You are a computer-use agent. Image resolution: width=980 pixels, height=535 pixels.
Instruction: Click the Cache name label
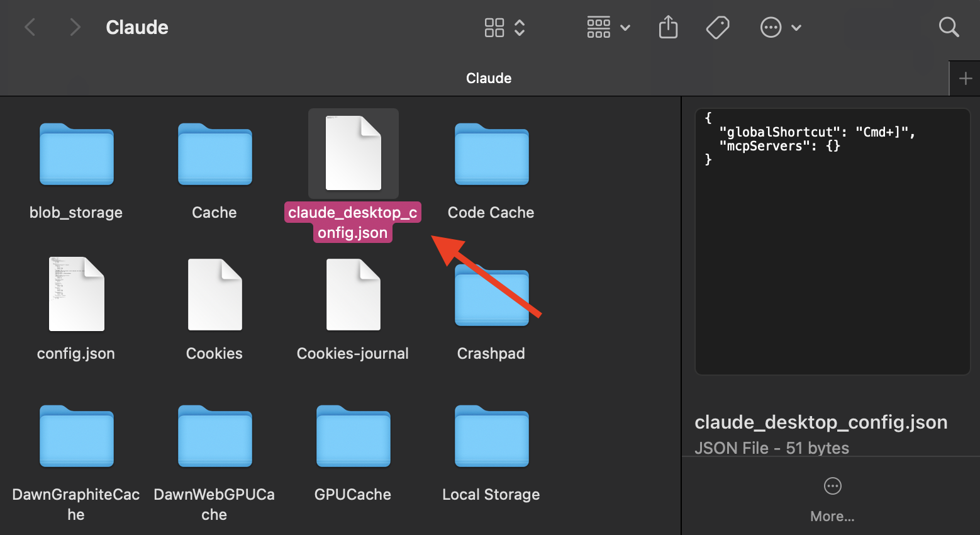pyautogui.click(x=214, y=213)
